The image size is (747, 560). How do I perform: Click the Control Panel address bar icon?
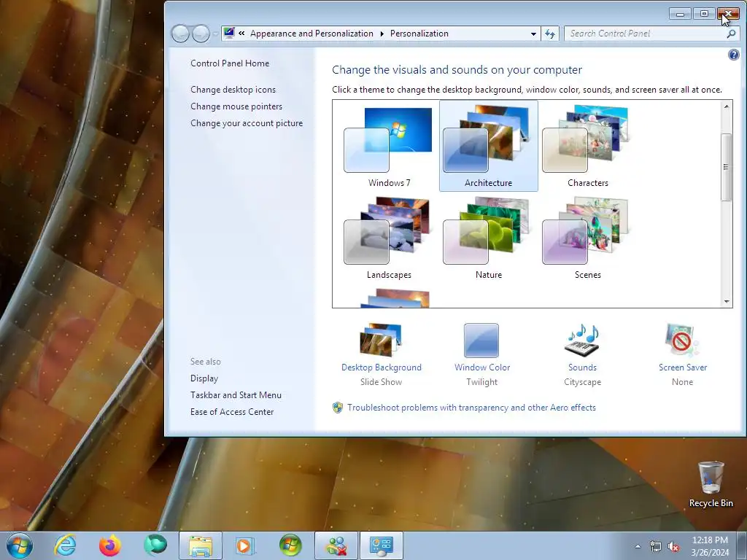tap(229, 33)
